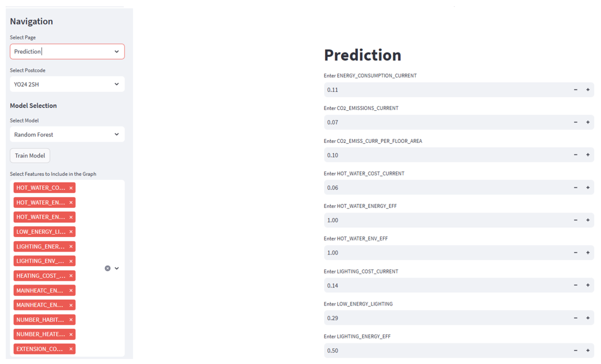Decrease CO2_EMISSIONS_CURRENT with minus icon

(x=576, y=122)
